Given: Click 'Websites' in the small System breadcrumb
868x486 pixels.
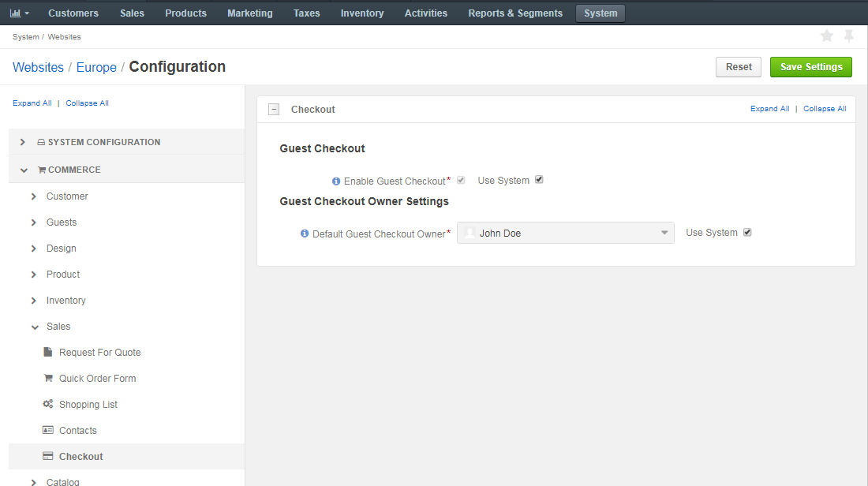Looking at the screenshot, I should coord(64,36).
